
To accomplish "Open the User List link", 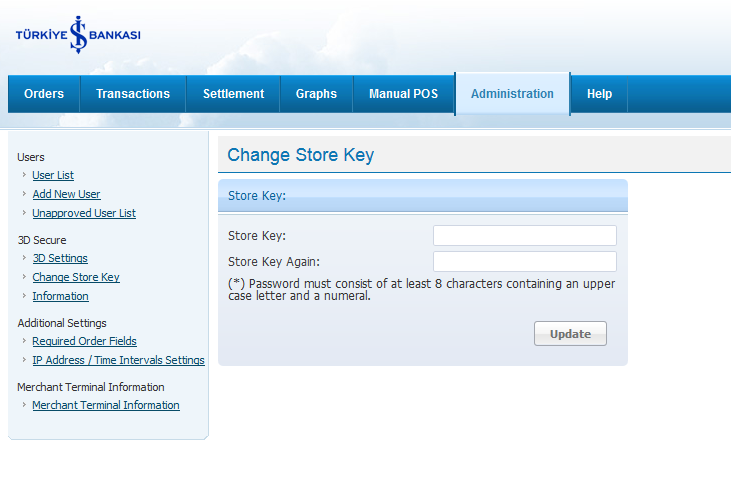I will (53, 175).
